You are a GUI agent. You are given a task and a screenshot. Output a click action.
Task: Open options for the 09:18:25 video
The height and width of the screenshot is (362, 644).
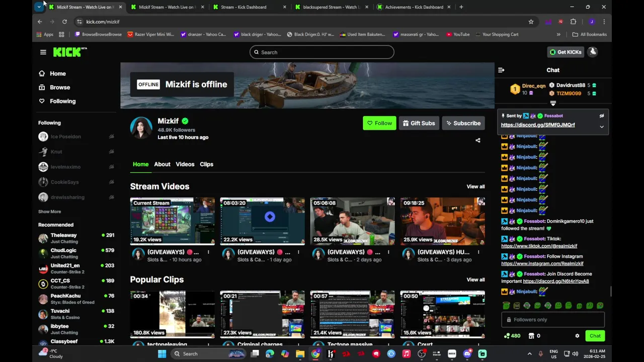pyautogui.click(x=478, y=252)
